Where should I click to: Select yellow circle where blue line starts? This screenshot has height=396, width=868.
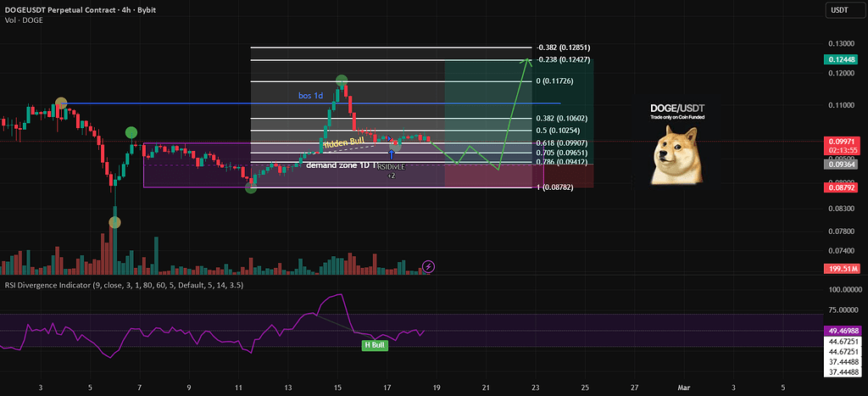point(61,104)
